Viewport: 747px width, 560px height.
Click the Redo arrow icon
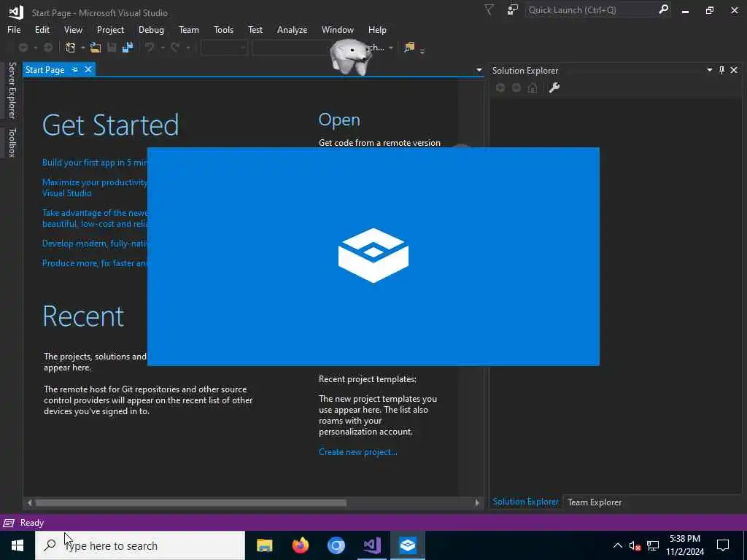click(x=175, y=47)
